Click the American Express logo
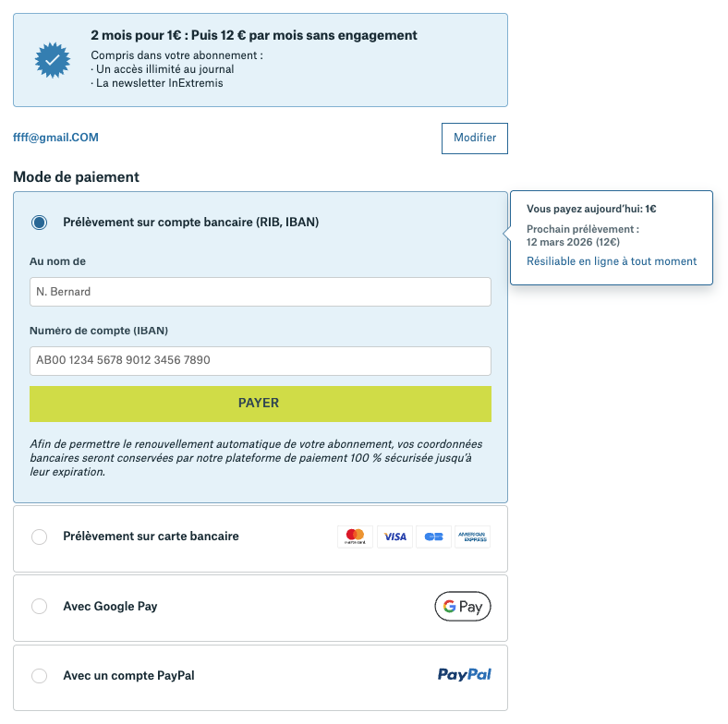 click(x=473, y=537)
